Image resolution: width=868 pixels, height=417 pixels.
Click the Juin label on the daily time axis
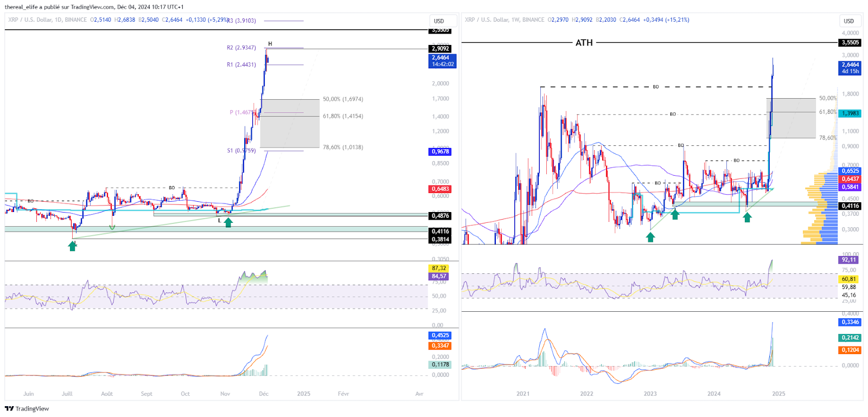point(29,394)
